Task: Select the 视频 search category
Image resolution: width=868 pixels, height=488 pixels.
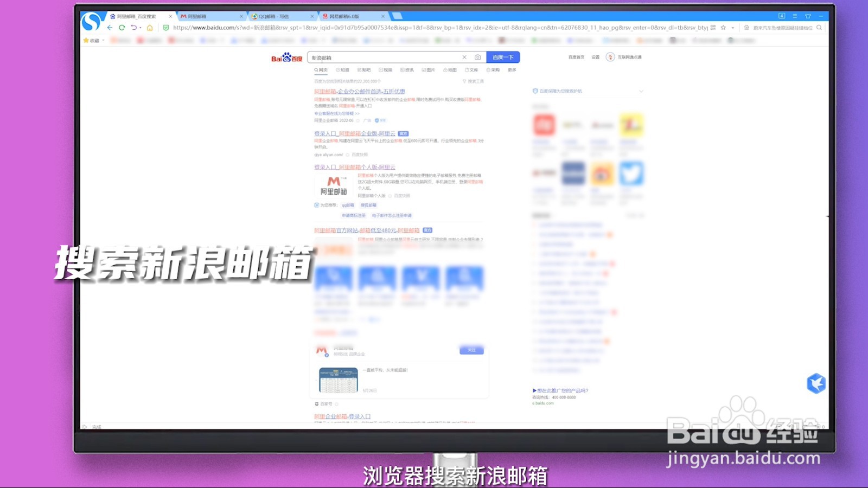Action: (385, 70)
